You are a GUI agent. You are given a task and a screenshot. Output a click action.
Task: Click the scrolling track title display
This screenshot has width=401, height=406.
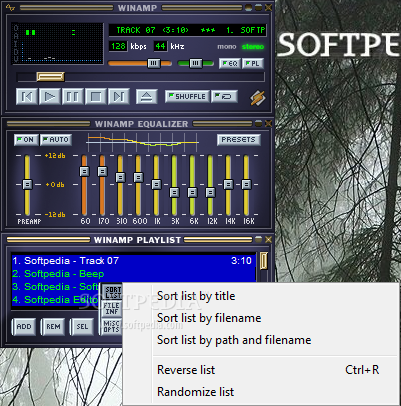187,30
